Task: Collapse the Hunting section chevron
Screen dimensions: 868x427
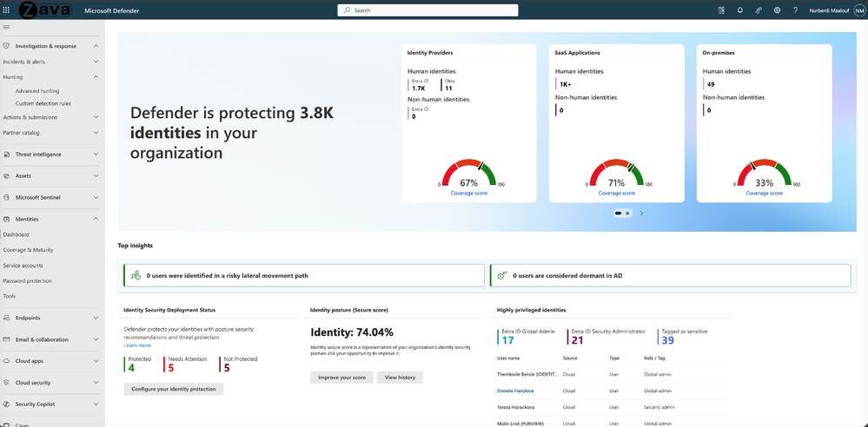Action: 96,77
